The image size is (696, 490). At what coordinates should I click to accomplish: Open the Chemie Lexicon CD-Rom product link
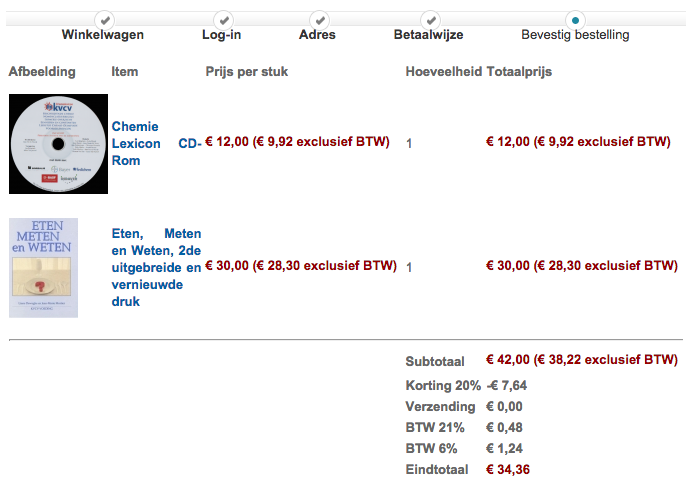click(136, 143)
